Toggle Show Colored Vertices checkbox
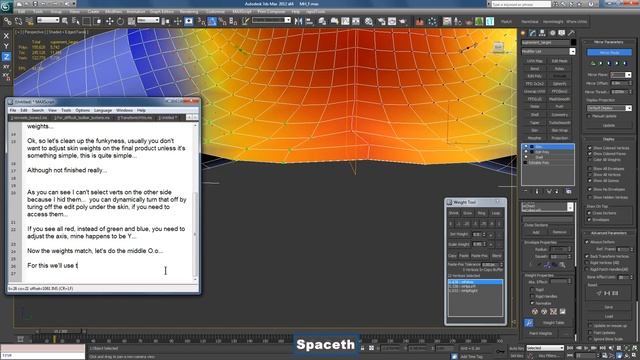640x360 pixels. click(x=590, y=148)
